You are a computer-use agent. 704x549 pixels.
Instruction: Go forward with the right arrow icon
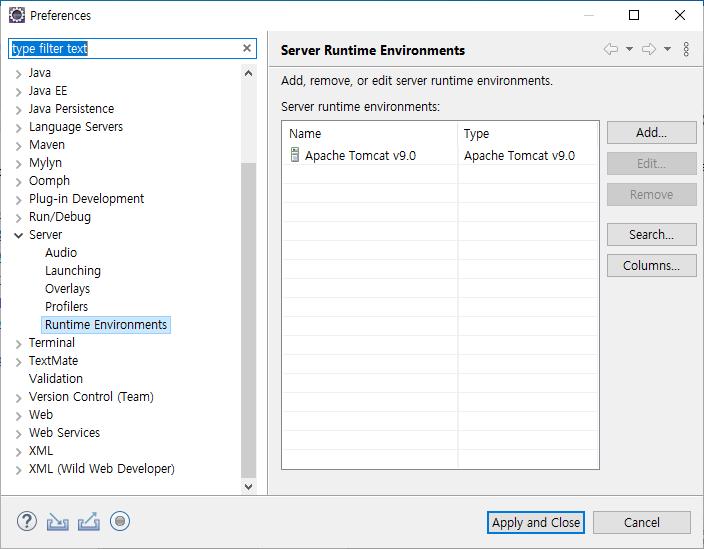click(648, 49)
